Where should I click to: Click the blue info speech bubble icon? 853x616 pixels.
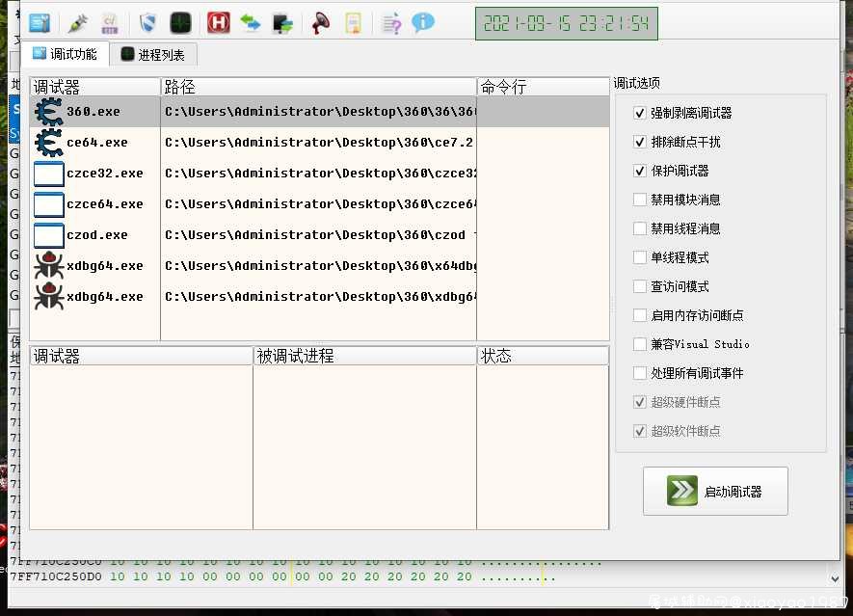423,22
